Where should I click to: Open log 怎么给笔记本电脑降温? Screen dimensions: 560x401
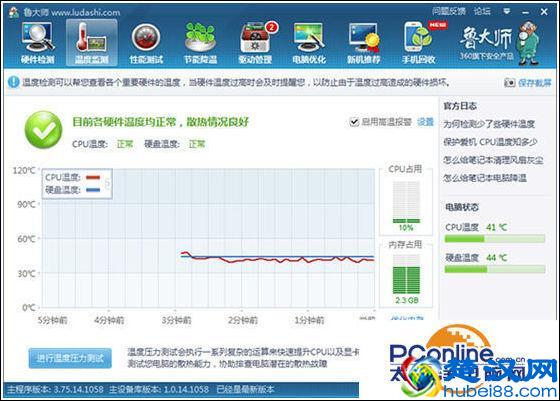(x=485, y=178)
